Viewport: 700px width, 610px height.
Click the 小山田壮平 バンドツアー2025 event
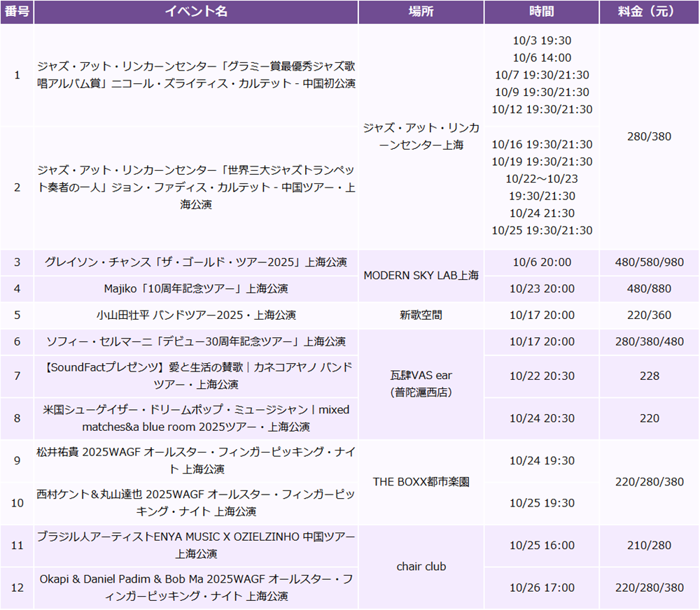196,315
